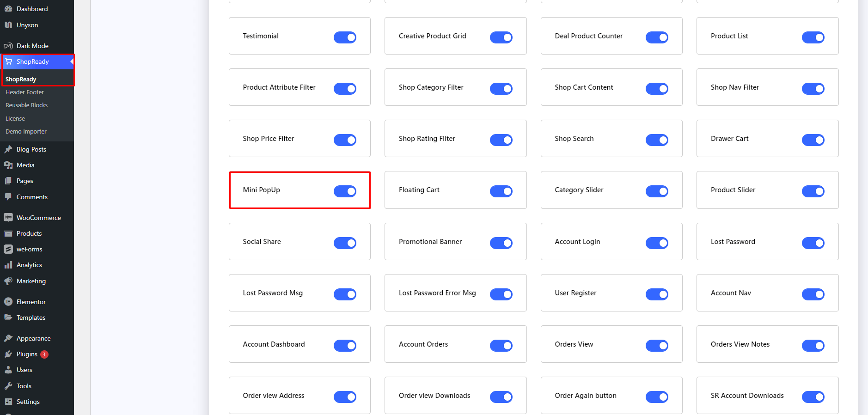Disable the Social Share toggle

pyautogui.click(x=345, y=243)
